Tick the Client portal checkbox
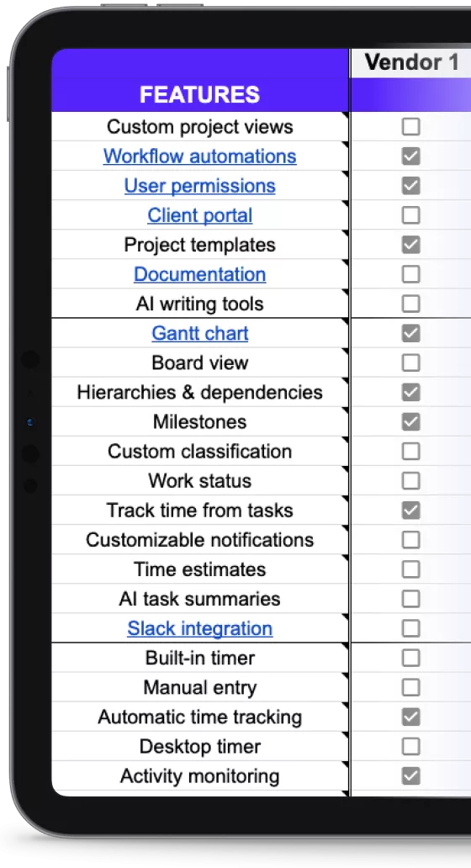This screenshot has width=471, height=868. pos(410,215)
